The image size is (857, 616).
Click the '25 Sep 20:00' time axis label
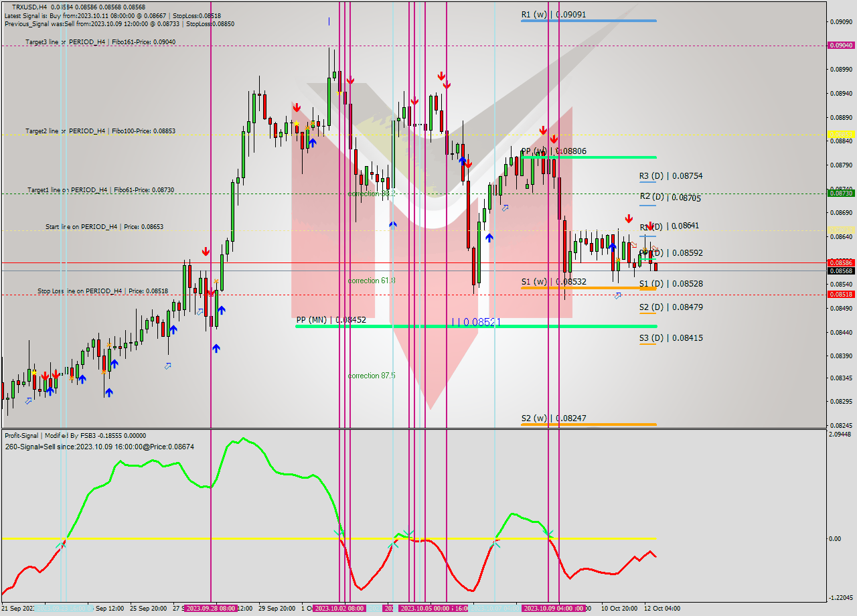[148, 609]
